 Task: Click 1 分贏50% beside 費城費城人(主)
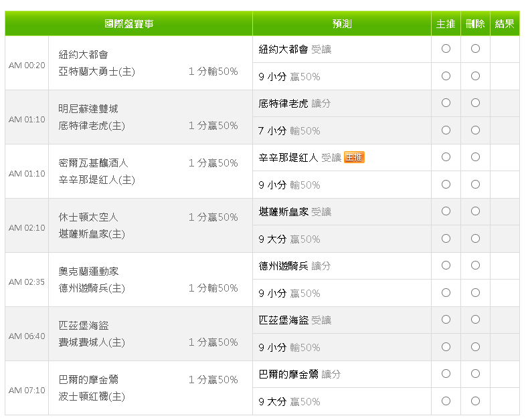tap(213, 342)
